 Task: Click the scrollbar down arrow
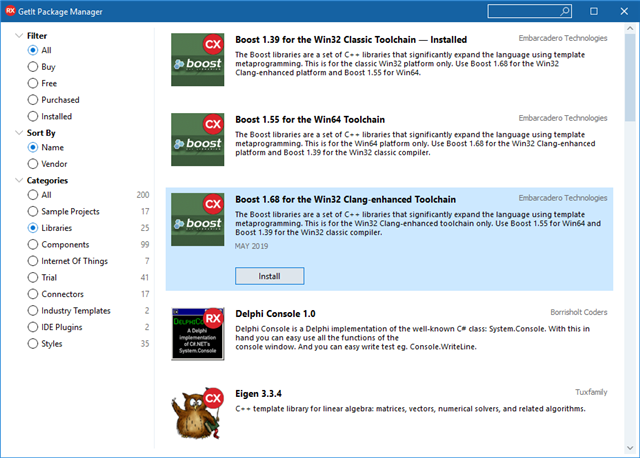[630, 448]
